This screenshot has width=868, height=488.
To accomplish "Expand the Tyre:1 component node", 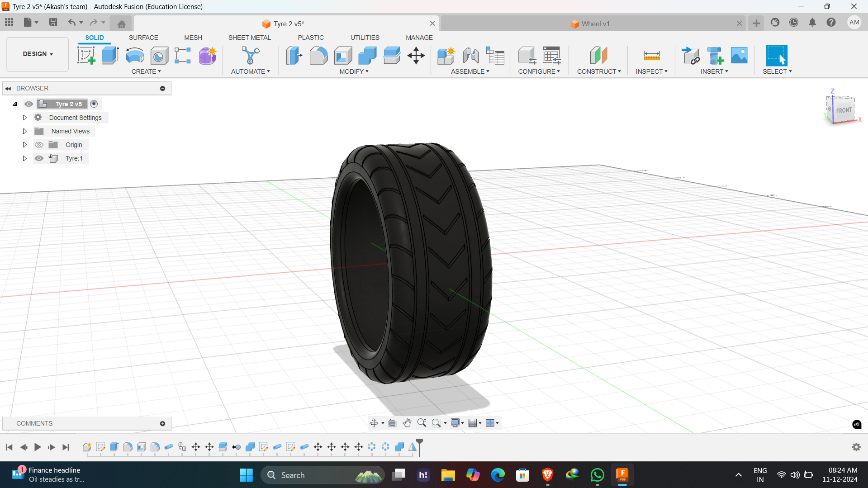I will click(25, 158).
